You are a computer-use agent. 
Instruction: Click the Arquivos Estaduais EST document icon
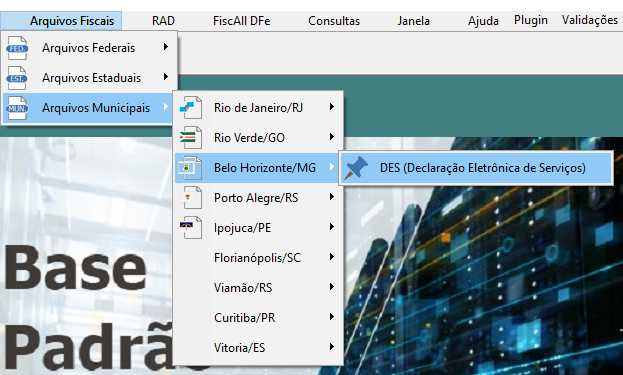(x=17, y=78)
